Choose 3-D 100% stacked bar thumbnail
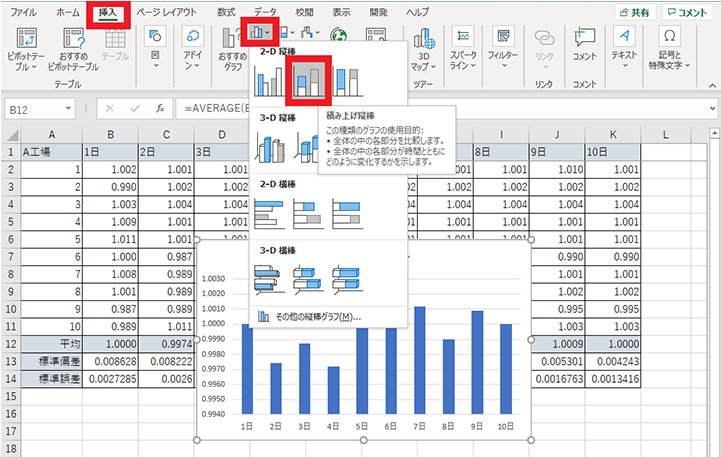The height and width of the screenshot is (457, 721). (x=347, y=279)
